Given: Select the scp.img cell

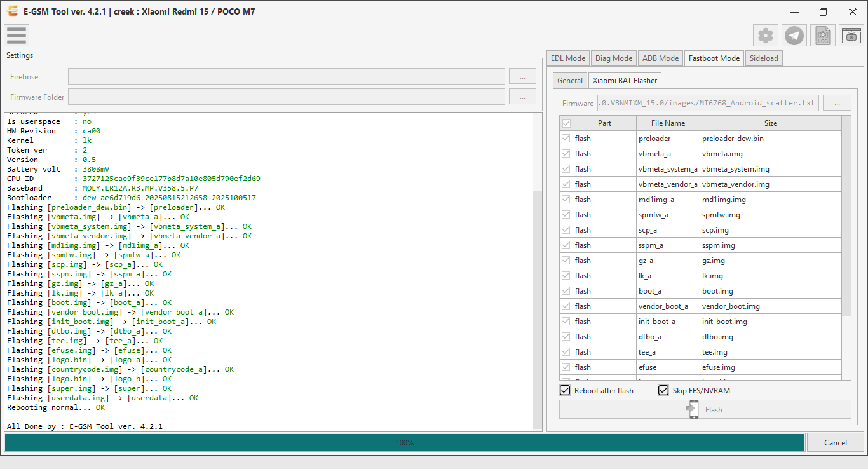Looking at the screenshot, I should tap(771, 230).
